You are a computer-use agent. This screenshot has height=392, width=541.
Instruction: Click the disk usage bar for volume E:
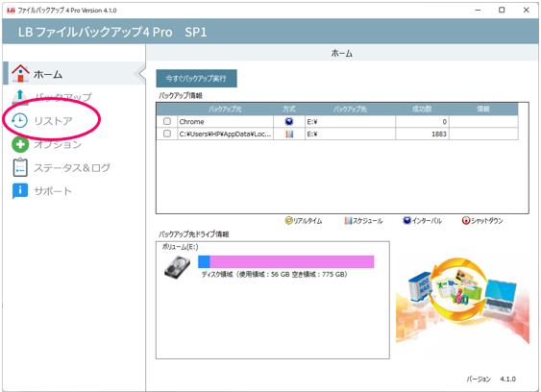pyautogui.click(x=286, y=261)
